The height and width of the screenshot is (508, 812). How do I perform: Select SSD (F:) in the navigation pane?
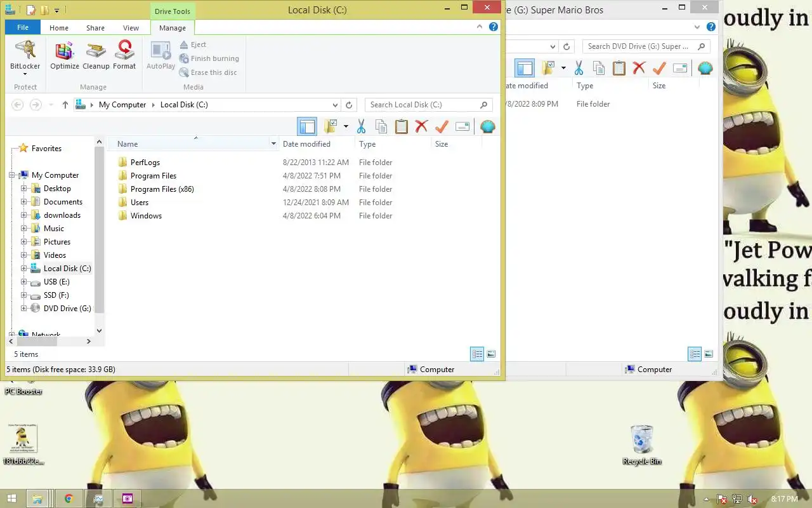(x=56, y=295)
